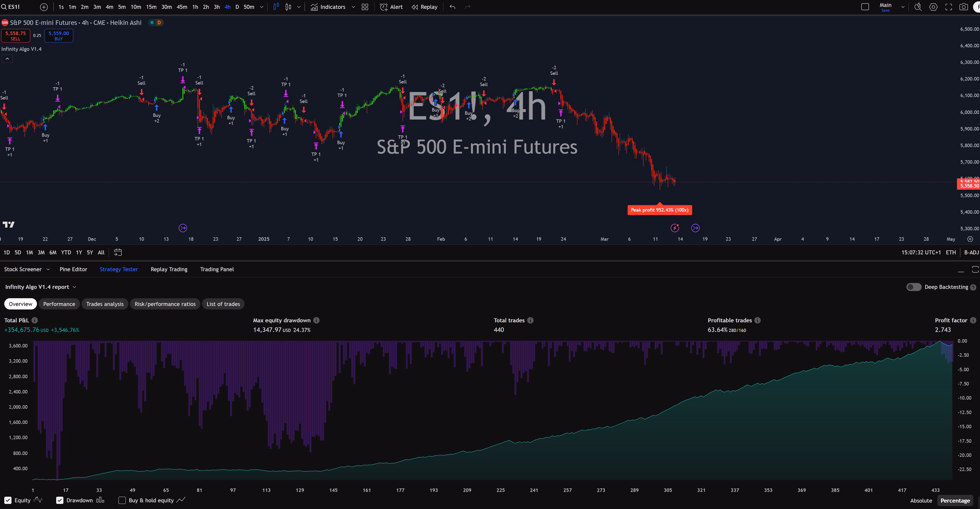Viewport: 980px width, 509px height.
Task: Select the Strategy Tester tab
Action: point(119,269)
